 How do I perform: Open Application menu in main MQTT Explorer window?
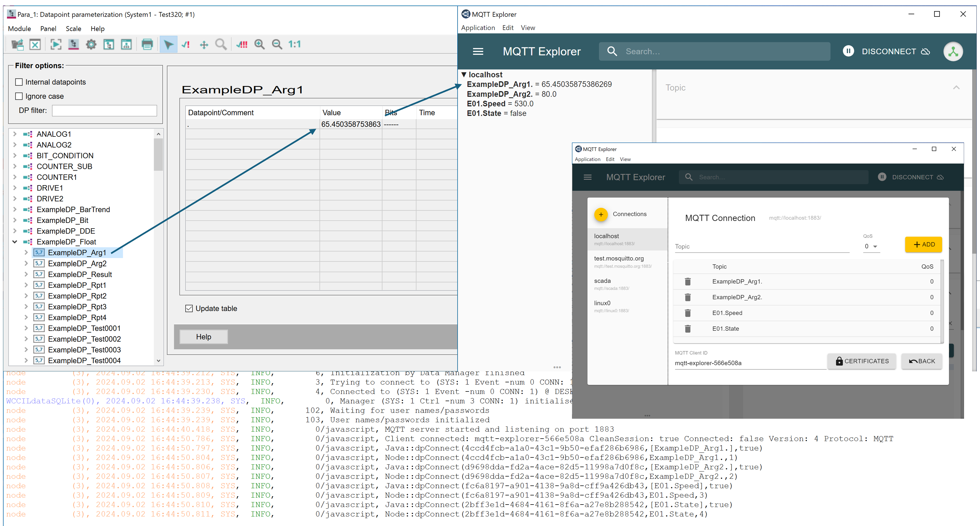click(x=478, y=28)
